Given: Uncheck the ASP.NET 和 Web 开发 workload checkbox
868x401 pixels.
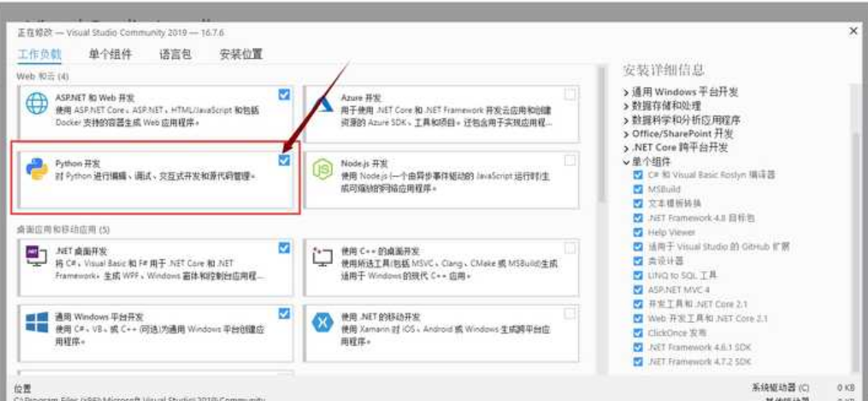Looking at the screenshot, I should (x=285, y=94).
